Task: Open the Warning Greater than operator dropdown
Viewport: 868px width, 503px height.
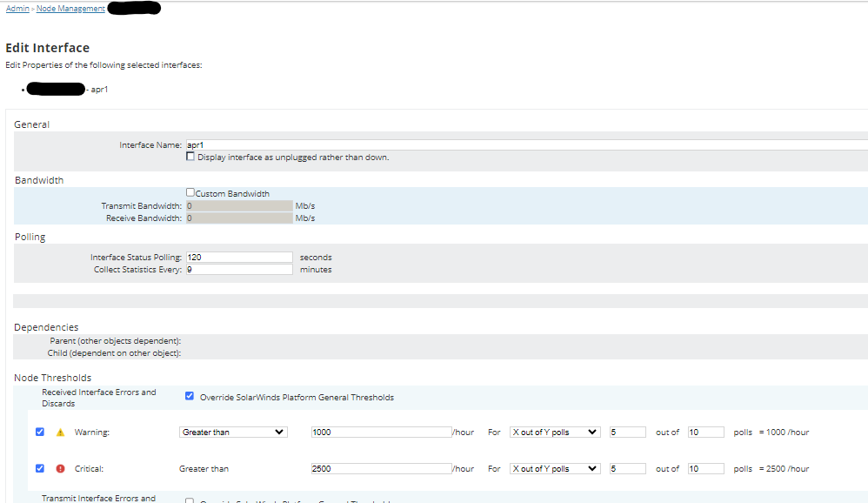Action: [233, 433]
